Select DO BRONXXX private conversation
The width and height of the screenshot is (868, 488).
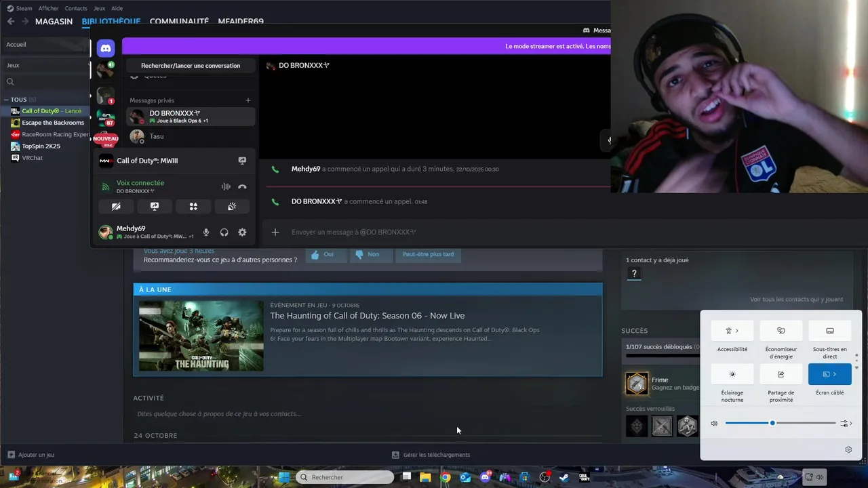(191, 117)
